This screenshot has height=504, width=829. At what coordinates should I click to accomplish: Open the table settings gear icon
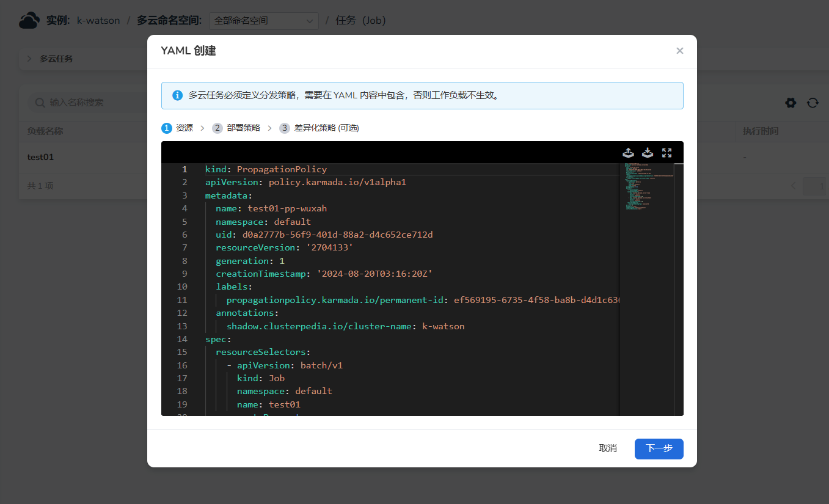click(x=791, y=103)
